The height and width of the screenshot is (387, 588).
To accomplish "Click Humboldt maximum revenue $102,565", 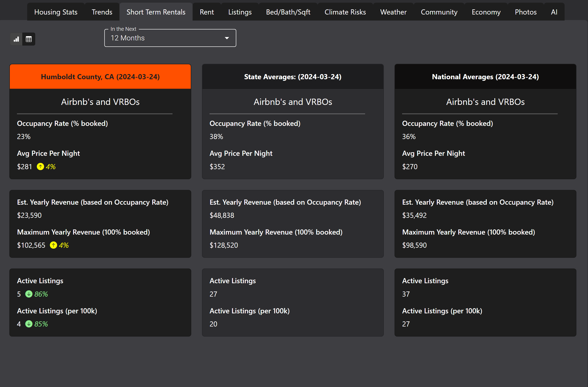I will tap(31, 245).
